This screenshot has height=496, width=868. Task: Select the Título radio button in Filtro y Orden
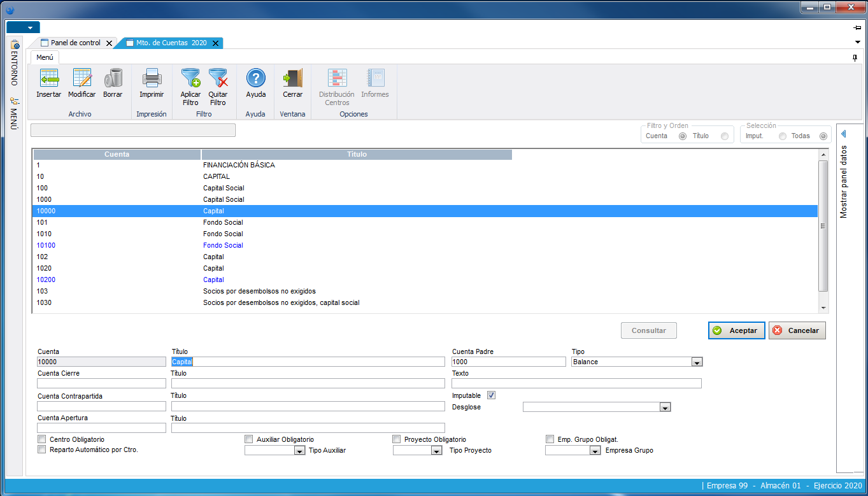725,136
